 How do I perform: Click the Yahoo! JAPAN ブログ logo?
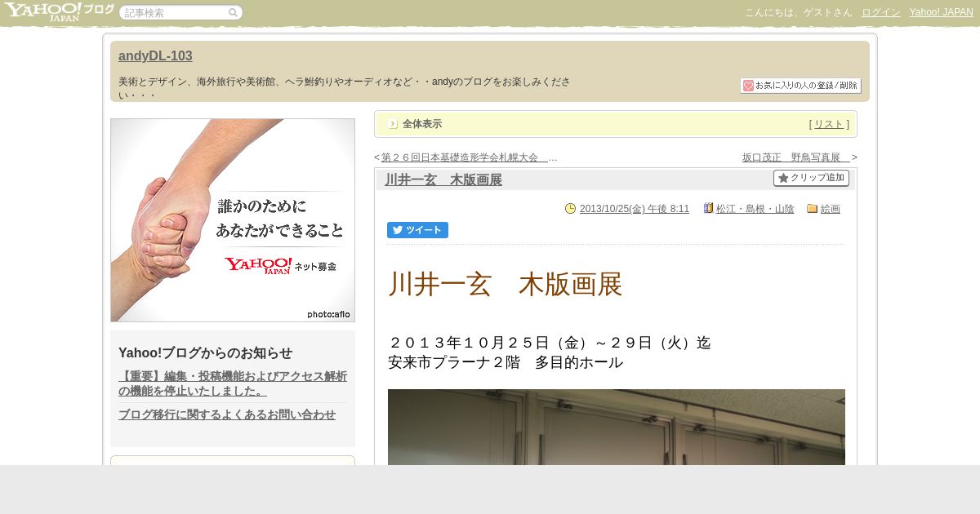(59, 11)
